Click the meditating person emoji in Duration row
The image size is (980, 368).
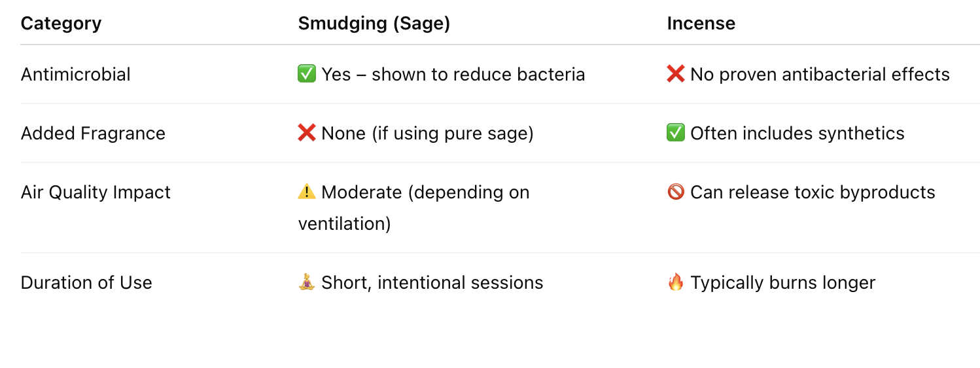click(307, 282)
